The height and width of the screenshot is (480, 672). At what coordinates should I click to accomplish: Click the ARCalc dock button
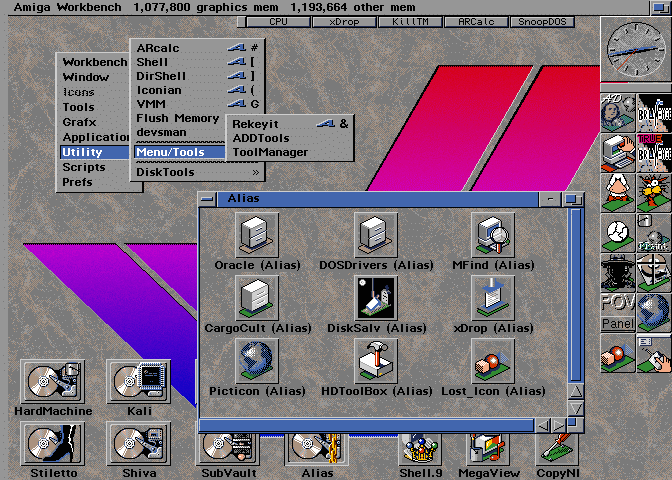pos(477,22)
